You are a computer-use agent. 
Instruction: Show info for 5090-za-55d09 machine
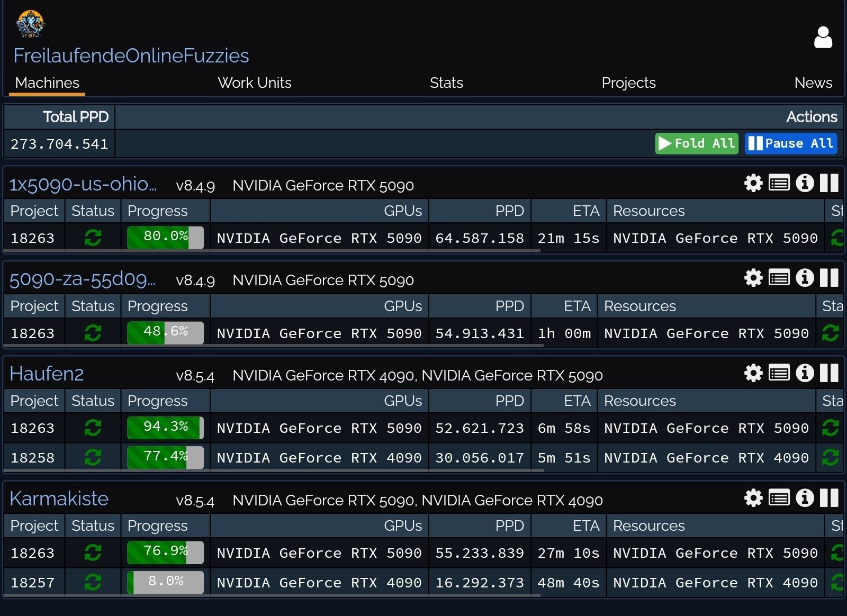click(x=805, y=278)
